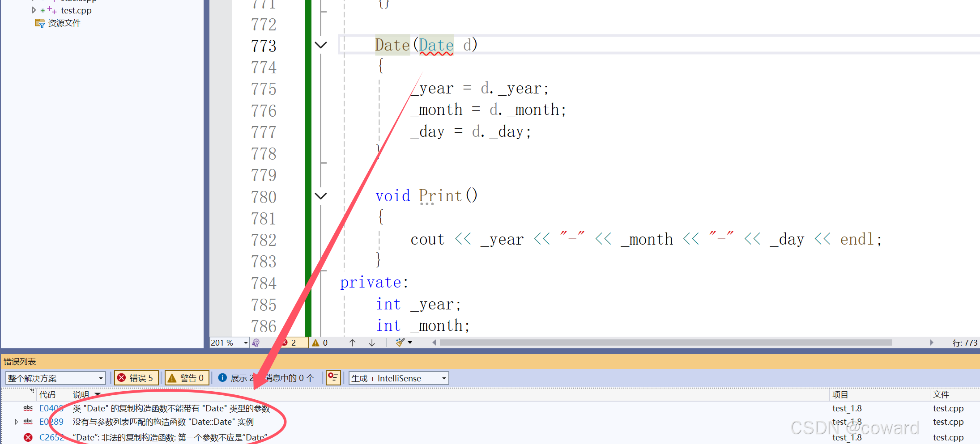This screenshot has width=980, height=444.
Task: Open the code cleanup dropdown arrow
Action: 410,343
